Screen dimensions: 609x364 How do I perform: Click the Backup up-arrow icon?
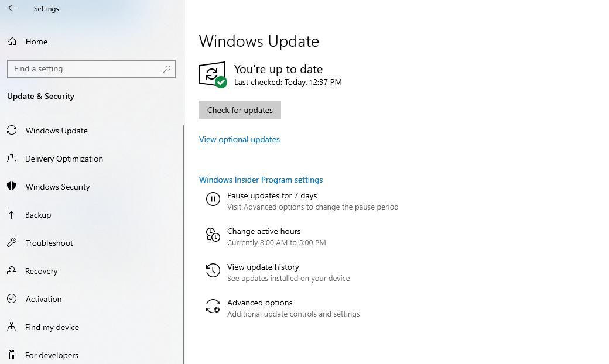tap(11, 214)
